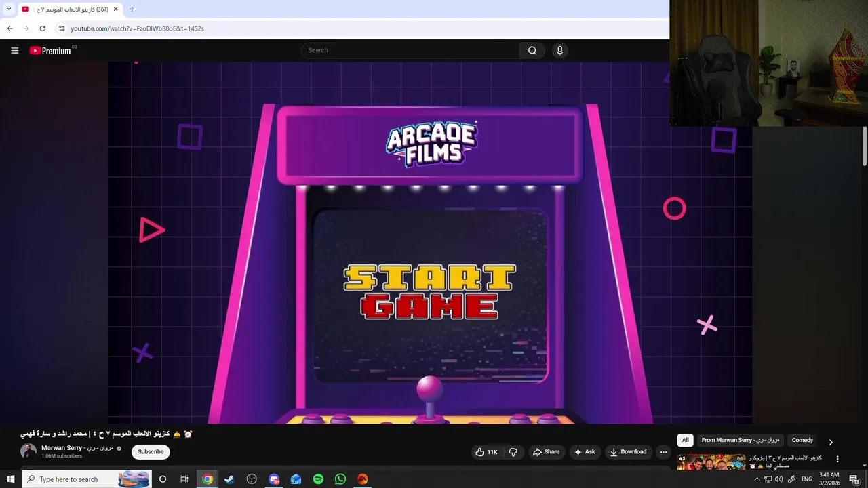Open the Marwan Serry channel name link
The image size is (868, 488).
[x=77, y=448]
